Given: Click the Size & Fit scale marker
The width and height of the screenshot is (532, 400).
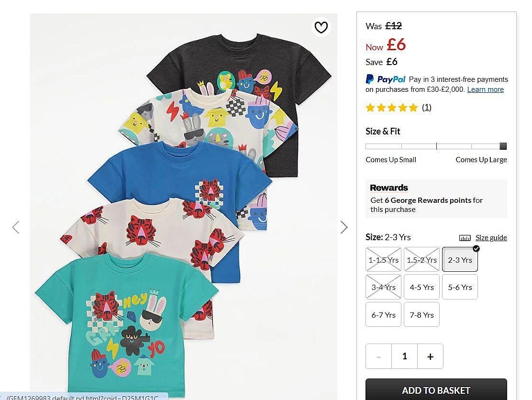Looking at the screenshot, I should (x=503, y=146).
